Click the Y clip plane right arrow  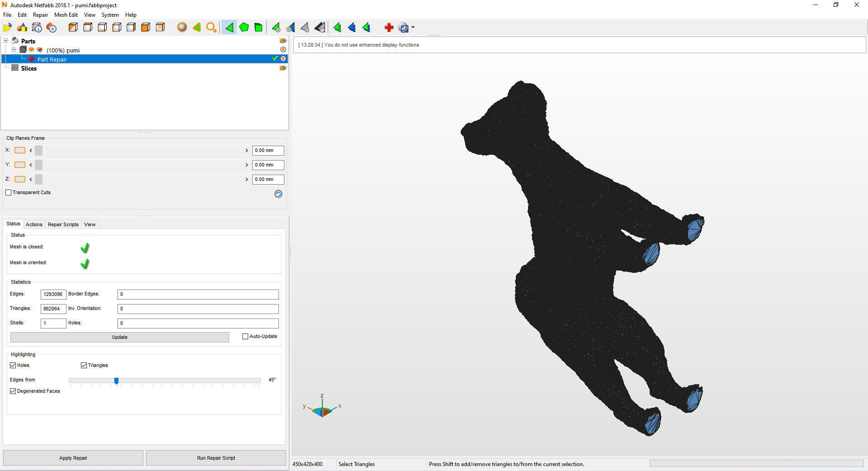coord(246,165)
